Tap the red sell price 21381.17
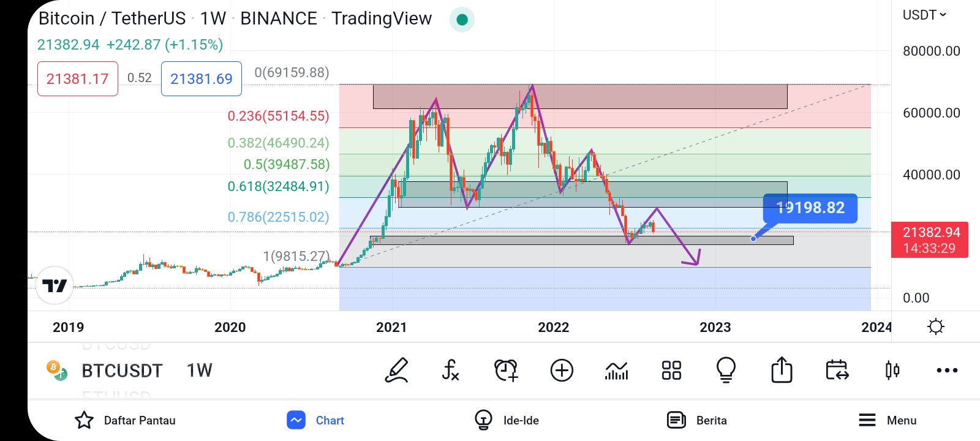This screenshot has height=441, width=980. (x=78, y=79)
